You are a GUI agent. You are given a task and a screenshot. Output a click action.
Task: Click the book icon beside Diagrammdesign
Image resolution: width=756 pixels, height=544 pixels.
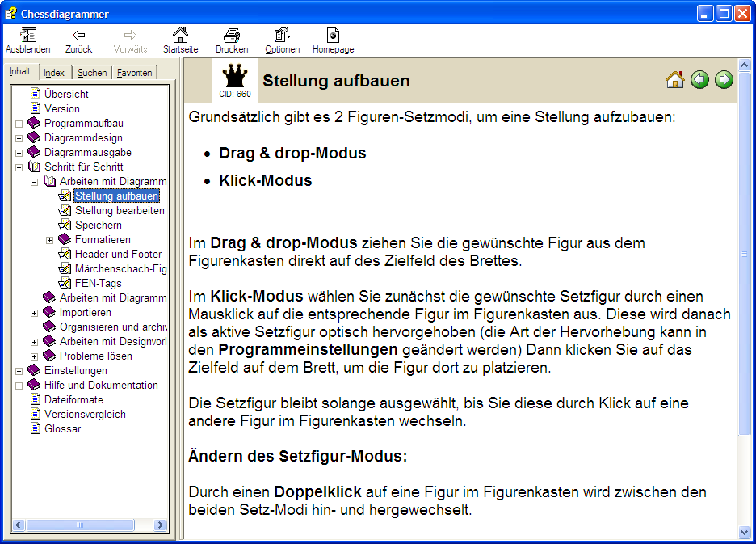point(34,137)
